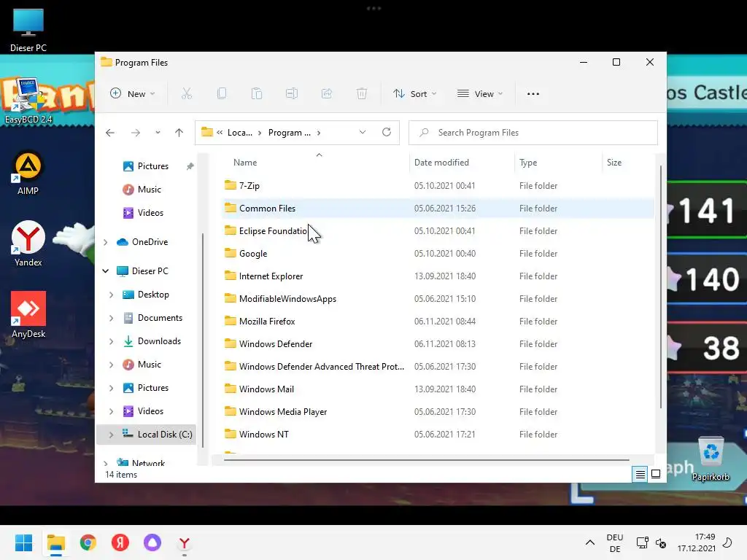Go up one folder level
Screen dimensions: 747x560
click(x=179, y=133)
